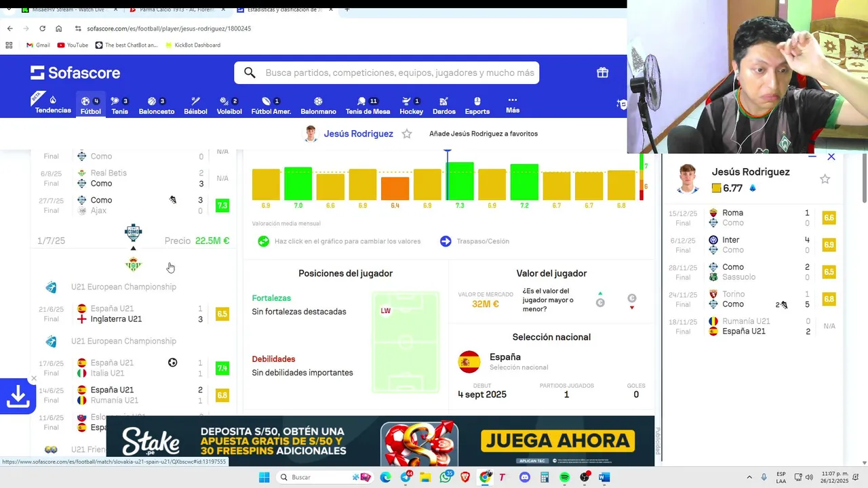The width and height of the screenshot is (868, 488).
Task: Open a new browser tab
Action: (x=347, y=9)
